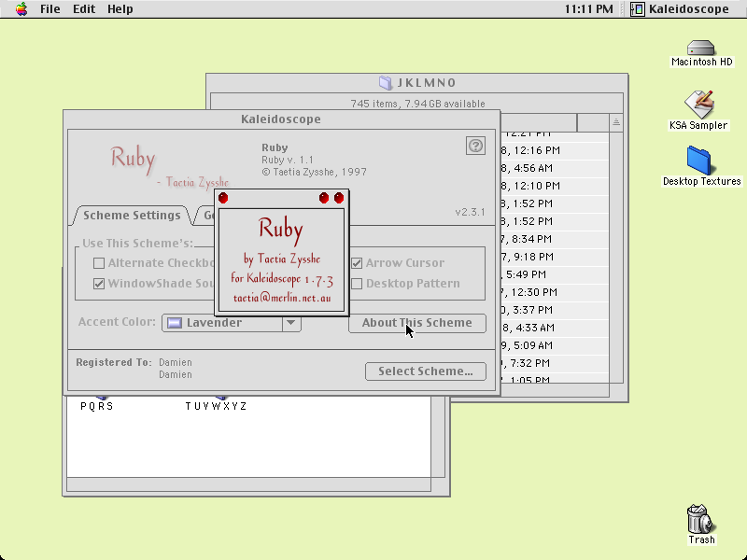Click the taetia@merlin.net.au email text
747x560 pixels.
click(282, 298)
